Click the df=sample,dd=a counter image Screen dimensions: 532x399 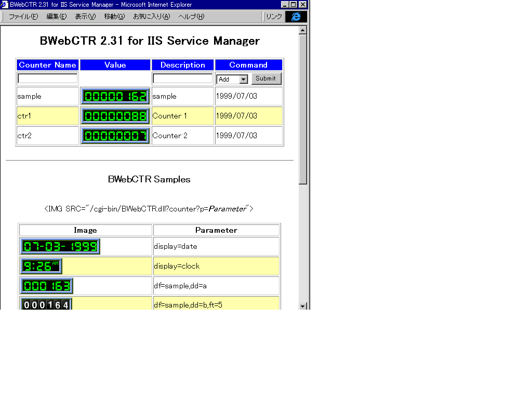(x=46, y=286)
